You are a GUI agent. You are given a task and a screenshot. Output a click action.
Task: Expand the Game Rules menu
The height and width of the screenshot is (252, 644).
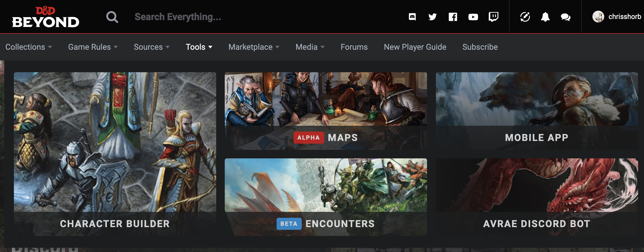pos(93,47)
